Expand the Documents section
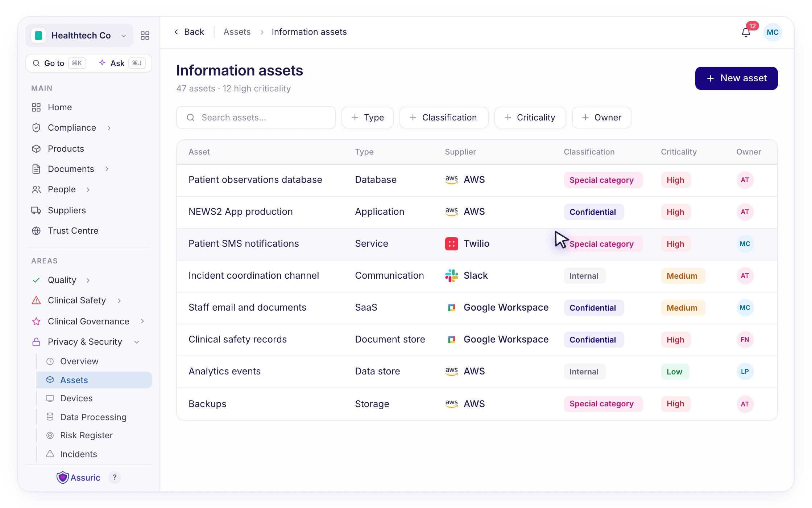Viewport: 812px width, 508px height. (x=107, y=169)
